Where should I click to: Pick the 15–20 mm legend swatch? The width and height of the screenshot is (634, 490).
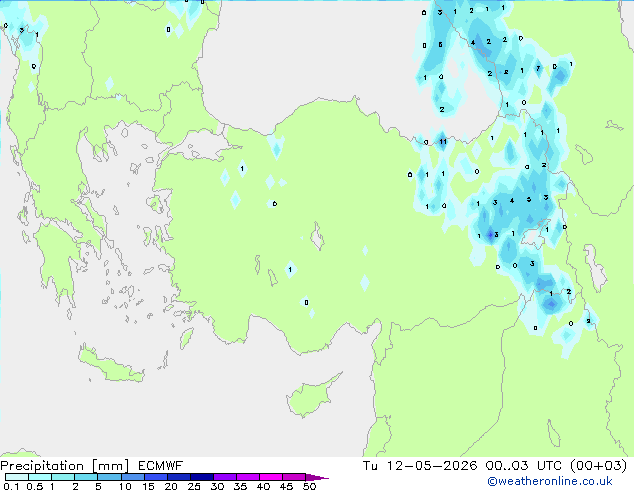(x=156, y=477)
